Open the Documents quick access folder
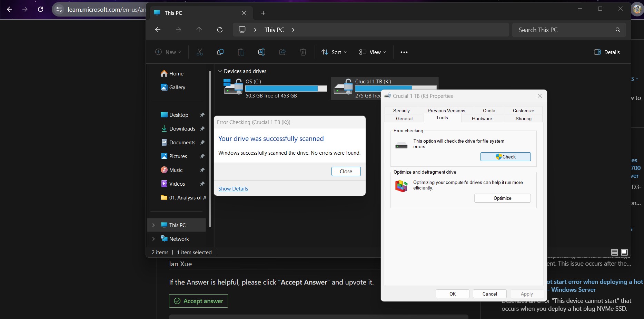Image resolution: width=644 pixels, height=319 pixels. pyautogui.click(x=178, y=142)
